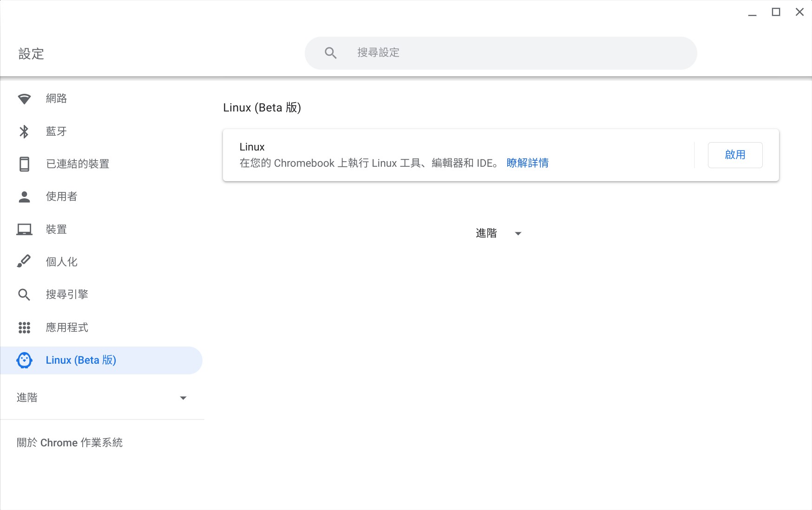This screenshot has width=812, height=510.
Task: Click the personalization paintbrush icon
Action: (x=24, y=262)
